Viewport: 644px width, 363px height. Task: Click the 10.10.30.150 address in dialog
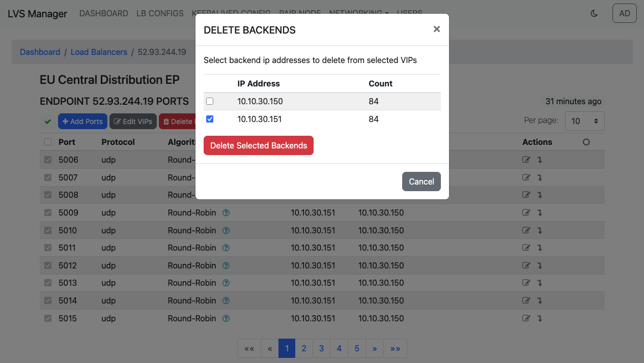tap(260, 101)
